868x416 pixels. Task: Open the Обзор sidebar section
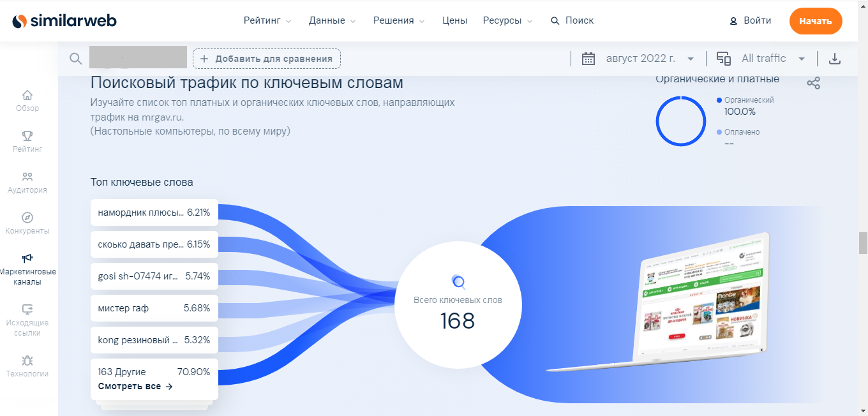tap(27, 101)
